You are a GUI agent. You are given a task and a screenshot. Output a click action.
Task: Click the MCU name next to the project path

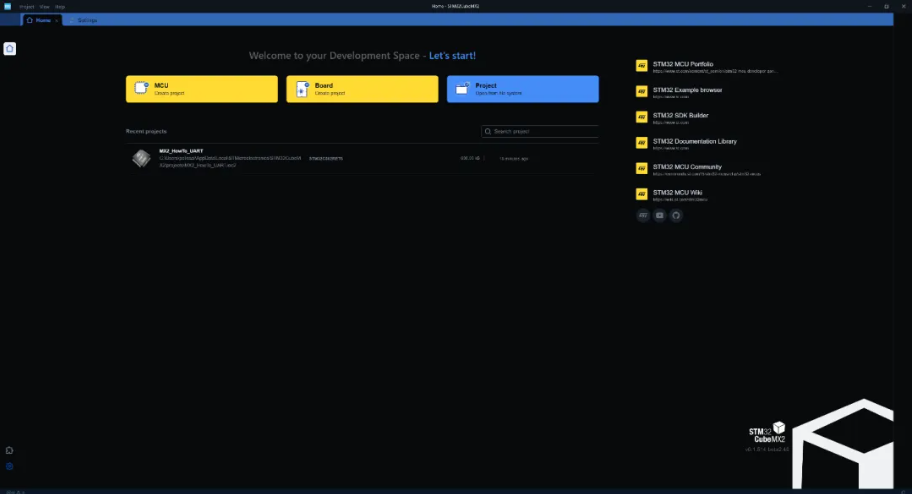(326, 158)
